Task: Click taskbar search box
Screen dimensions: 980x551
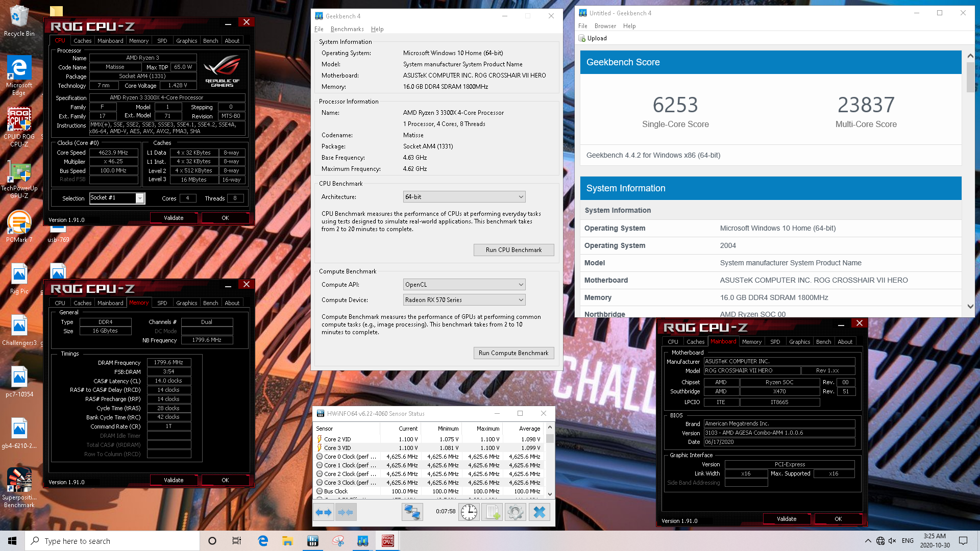Action: (112, 541)
